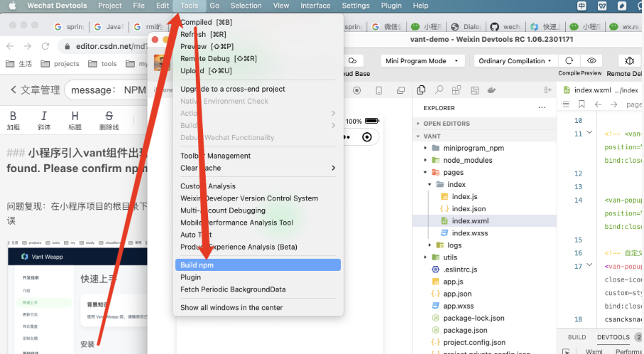Expand the OPEN EDITORS section
The width and height of the screenshot is (644, 354).
coord(485,124)
